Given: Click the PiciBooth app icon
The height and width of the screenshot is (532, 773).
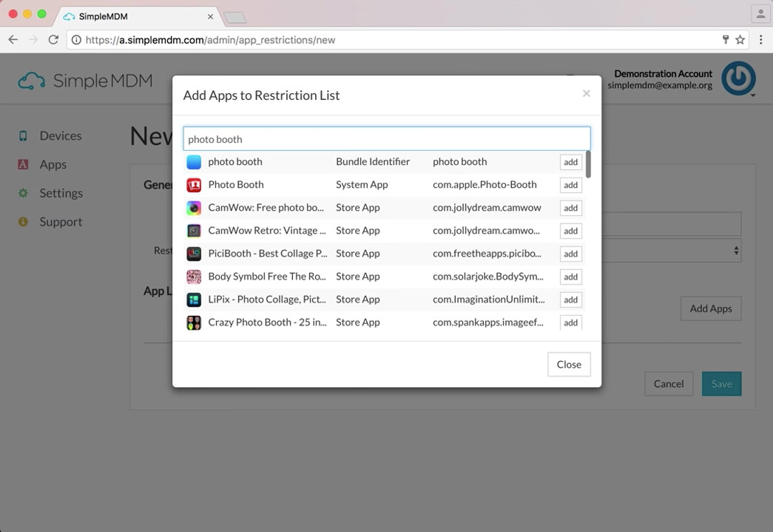Looking at the screenshot, I should (x=194, y=254).
